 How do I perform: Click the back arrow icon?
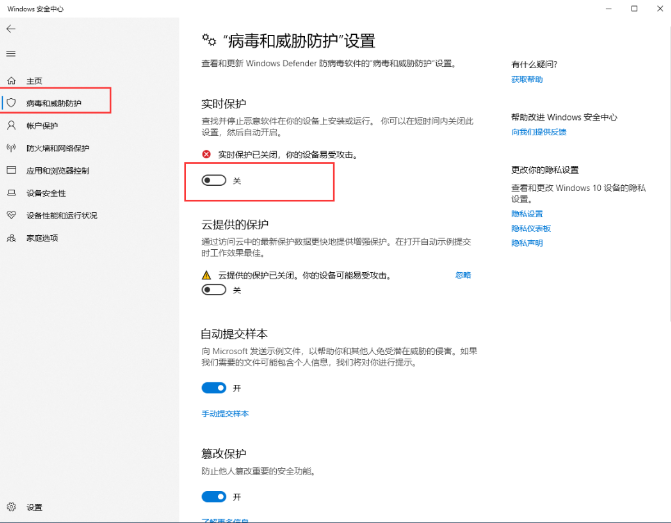point(11,29)
